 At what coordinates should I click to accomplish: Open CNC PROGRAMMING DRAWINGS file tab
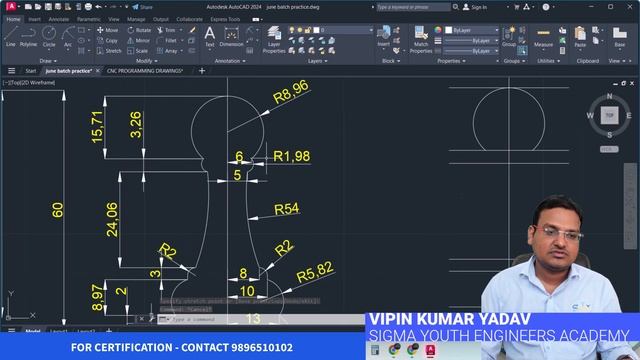point(144,71)
